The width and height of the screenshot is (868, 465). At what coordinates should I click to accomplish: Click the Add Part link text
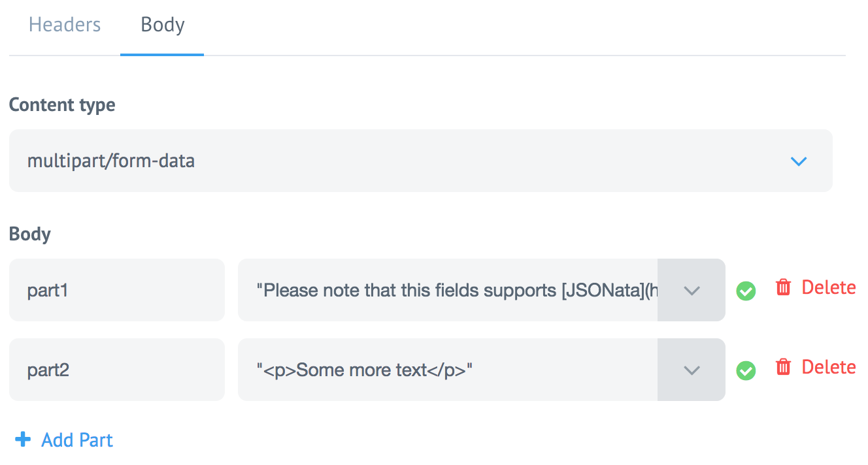(x=77, y=440)
